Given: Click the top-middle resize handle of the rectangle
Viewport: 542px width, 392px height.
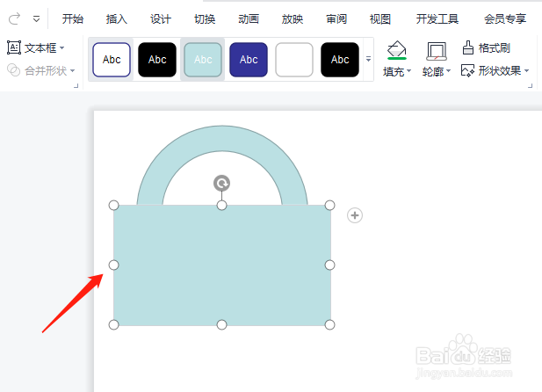Looking at the screenshot, I should (221, 205).
